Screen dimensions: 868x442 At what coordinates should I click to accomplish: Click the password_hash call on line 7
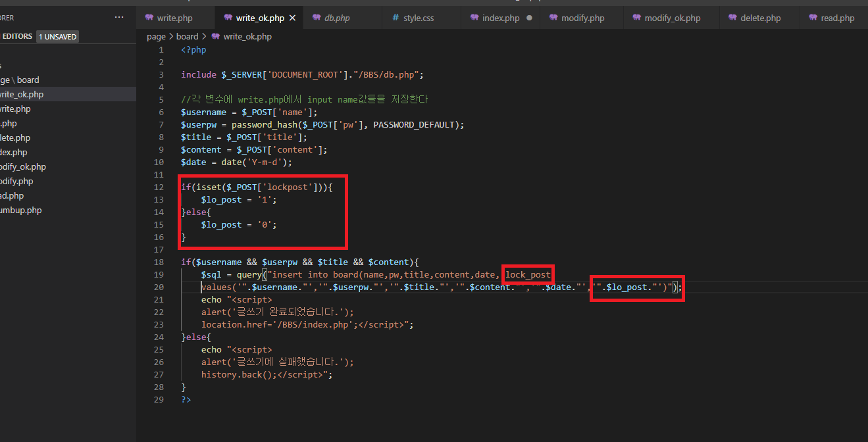pyautogui.click(x=347, y=124)
